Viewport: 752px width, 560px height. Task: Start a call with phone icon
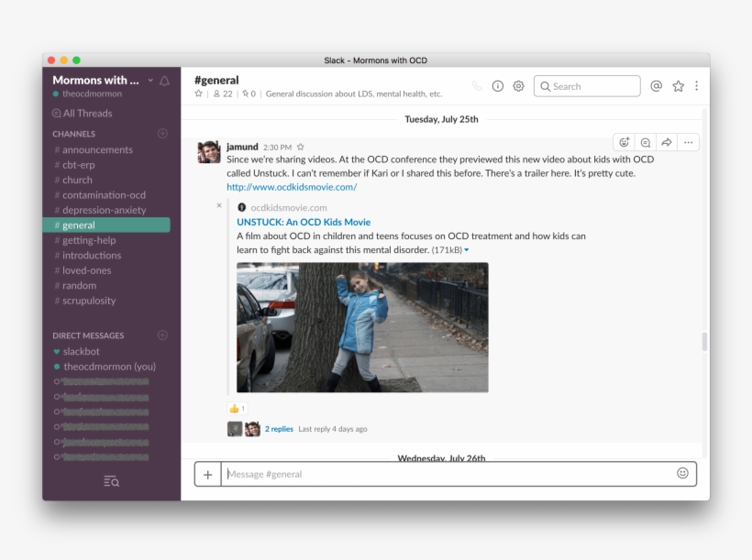coord(477,86)
